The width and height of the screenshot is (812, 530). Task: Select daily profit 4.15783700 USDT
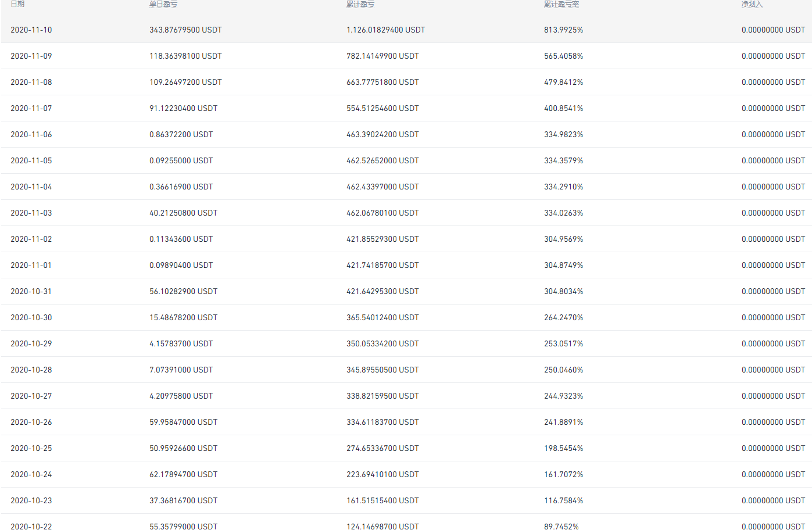tap(181, 343)
